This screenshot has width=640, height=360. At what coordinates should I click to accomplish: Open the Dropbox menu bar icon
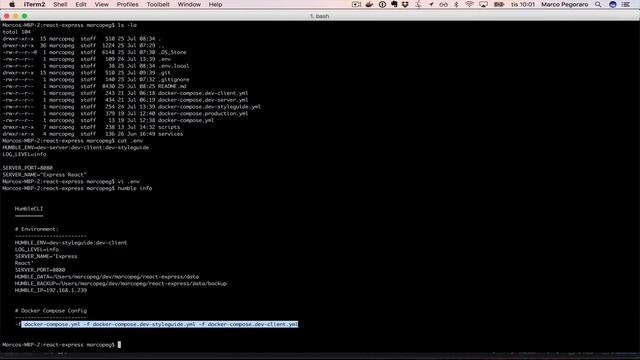pos(405,4)
